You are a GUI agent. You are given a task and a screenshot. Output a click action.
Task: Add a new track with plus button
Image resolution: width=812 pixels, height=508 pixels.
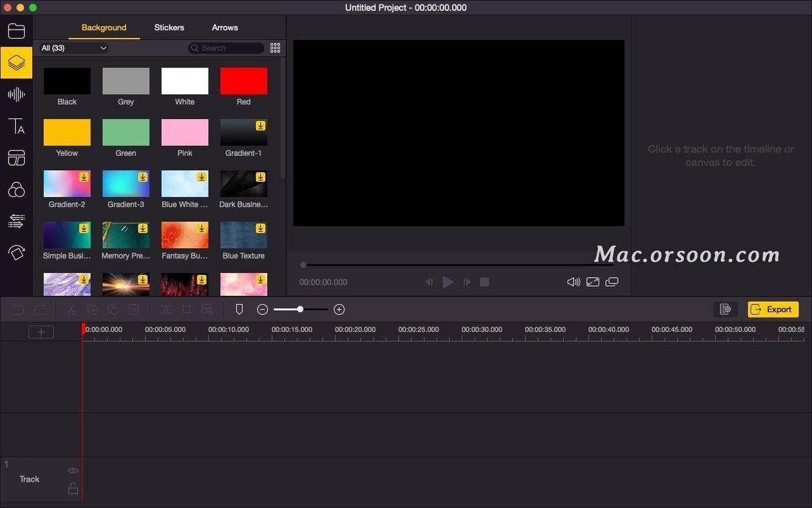(x=41, y=332)
